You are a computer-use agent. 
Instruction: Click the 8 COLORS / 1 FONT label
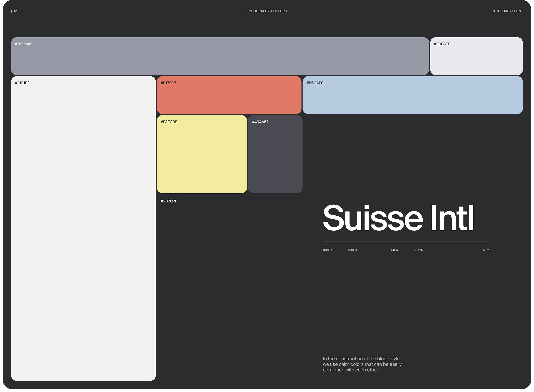point(507,11)
